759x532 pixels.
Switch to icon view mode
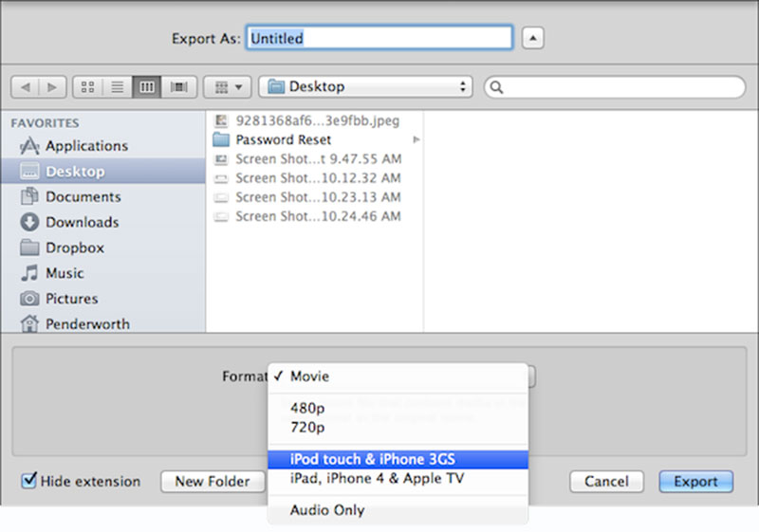click(x=88, y=87)
